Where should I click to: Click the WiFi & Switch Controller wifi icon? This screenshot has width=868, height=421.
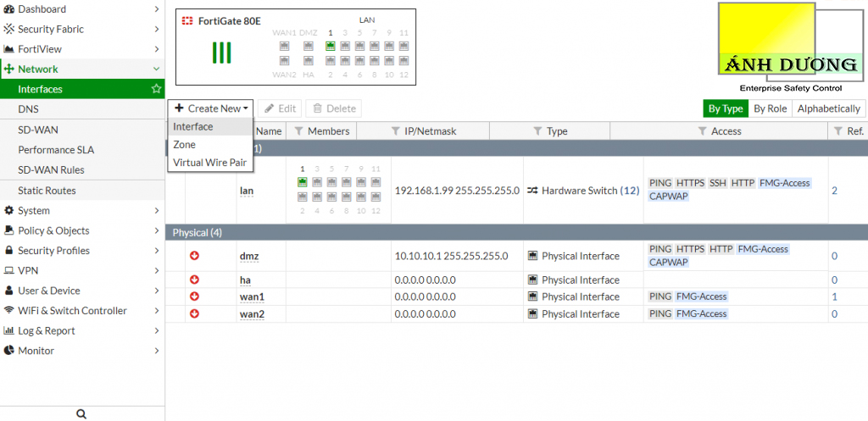coord(8,310)
